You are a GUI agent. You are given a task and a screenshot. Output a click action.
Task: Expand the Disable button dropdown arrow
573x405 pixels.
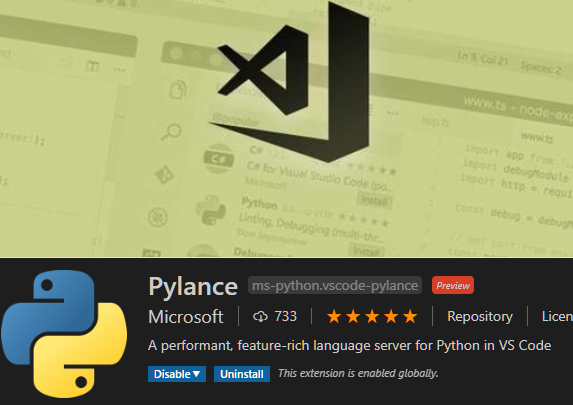click(x=196, y=374)
